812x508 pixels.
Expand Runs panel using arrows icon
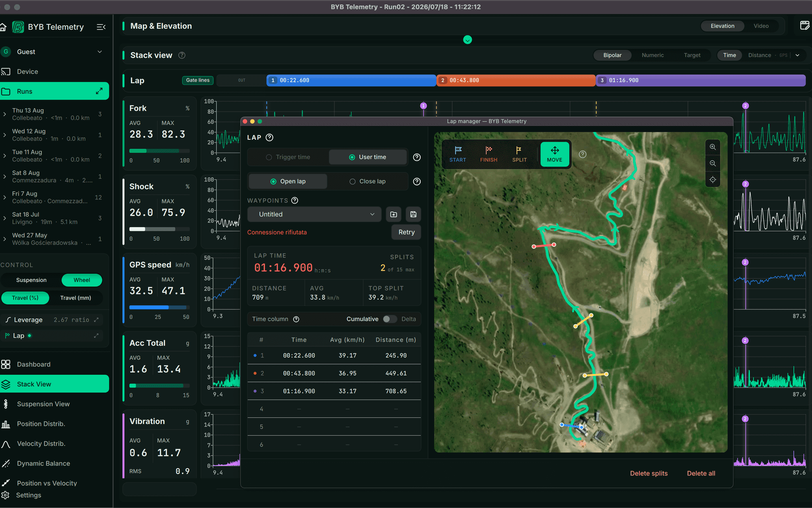(x=99, y=91)
